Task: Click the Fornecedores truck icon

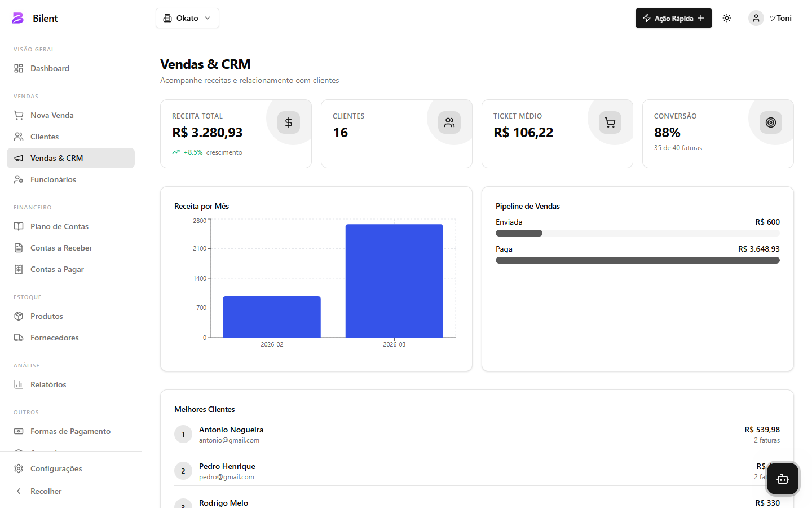Action: [19, 338]
